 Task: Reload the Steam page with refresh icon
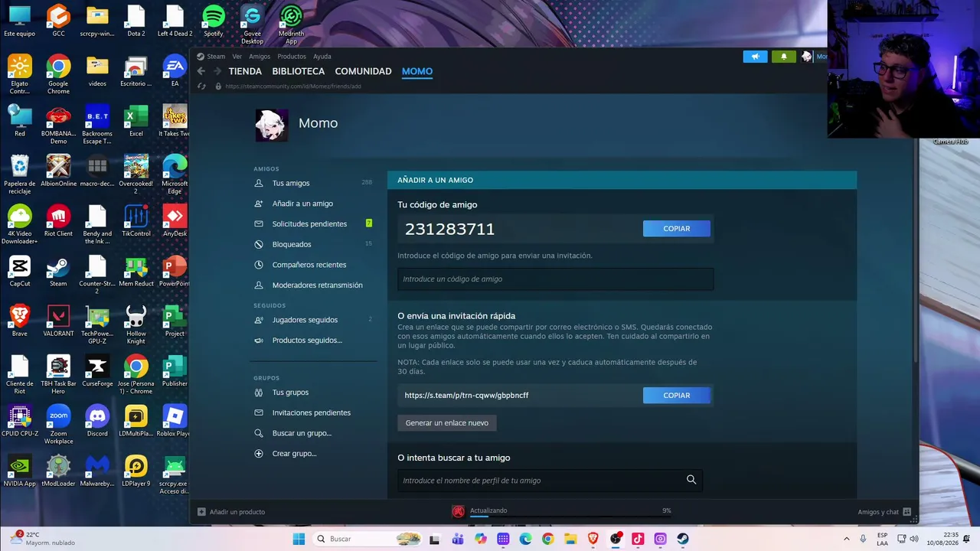(x=201, y=86)
